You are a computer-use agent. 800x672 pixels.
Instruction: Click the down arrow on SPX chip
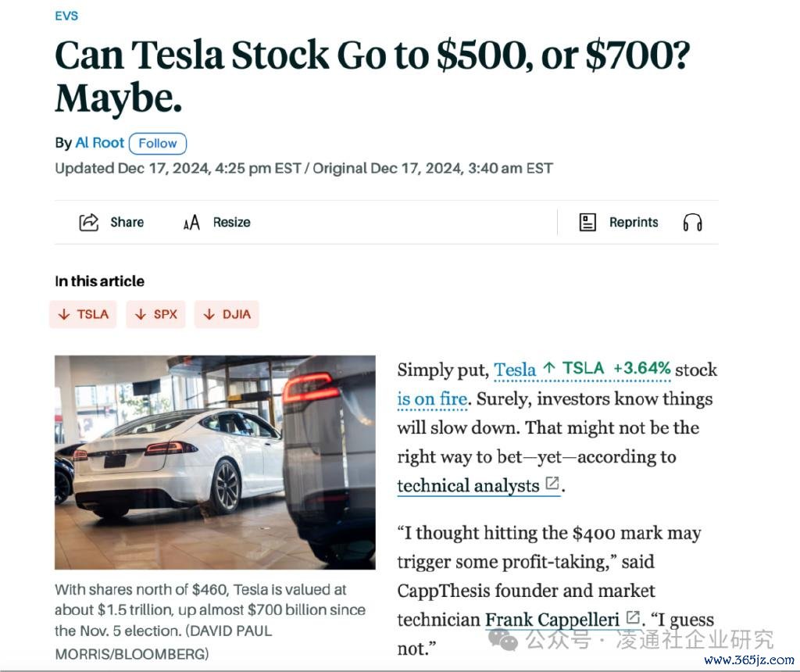click(x=141, y=314)
